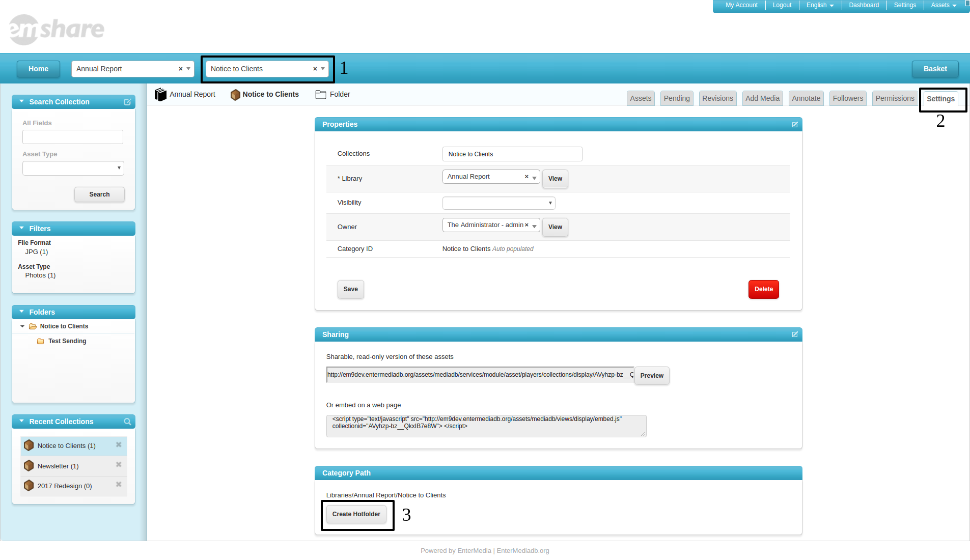The width and height of the screenshot is (970, 560).
Task: Click the red Delete button
Action: (x=763, y=289)
